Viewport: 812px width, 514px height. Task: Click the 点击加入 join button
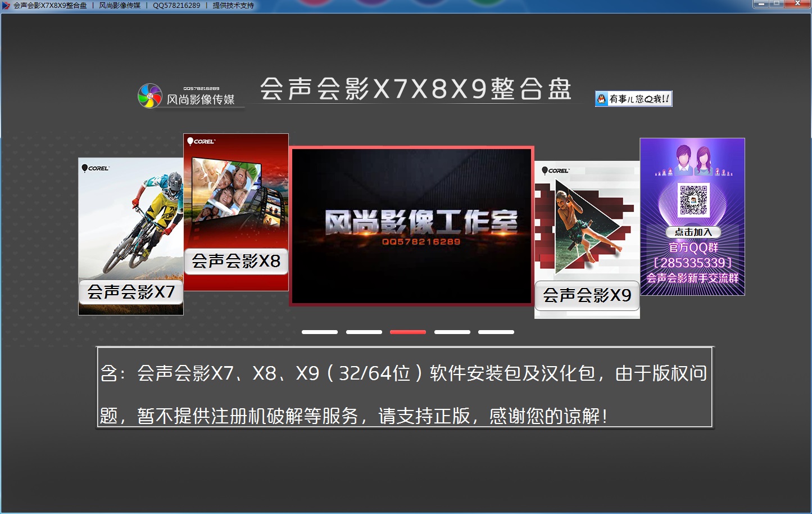click(x=693, y=232)
